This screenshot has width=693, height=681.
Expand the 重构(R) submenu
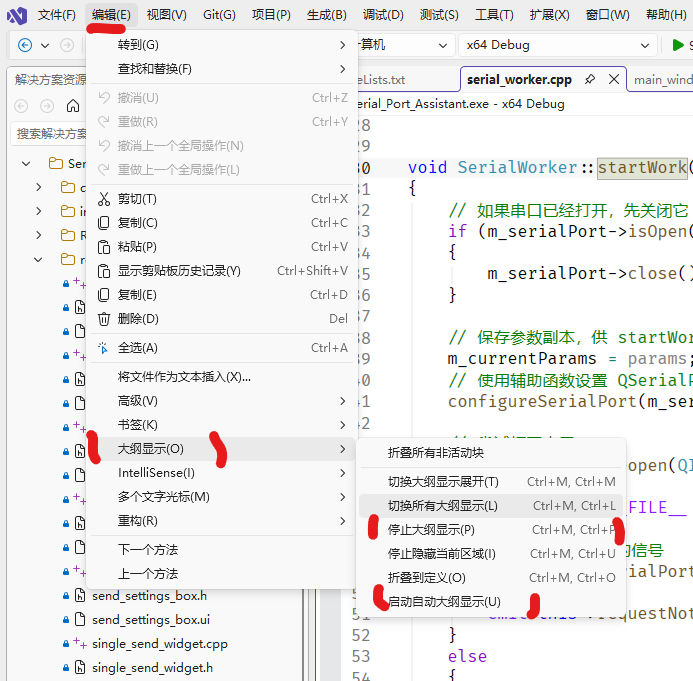coord(222,521)
